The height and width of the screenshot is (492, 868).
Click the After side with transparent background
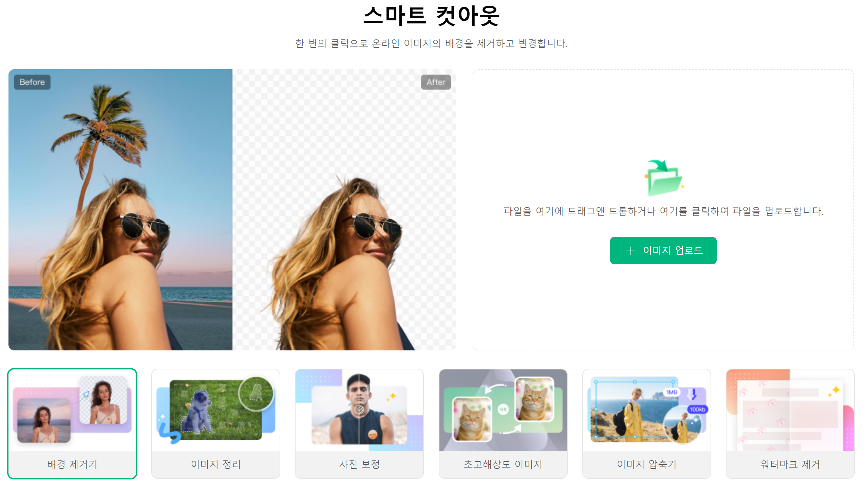[344, 209]
